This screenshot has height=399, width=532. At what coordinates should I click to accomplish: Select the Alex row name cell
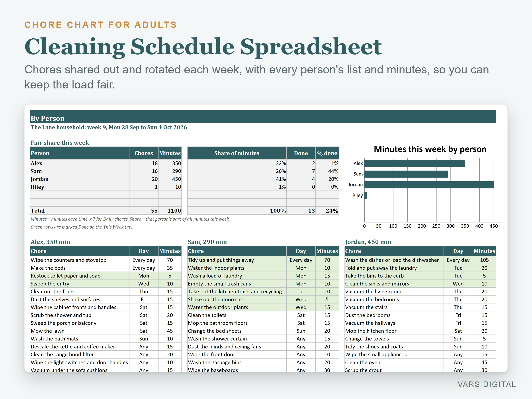80,163
